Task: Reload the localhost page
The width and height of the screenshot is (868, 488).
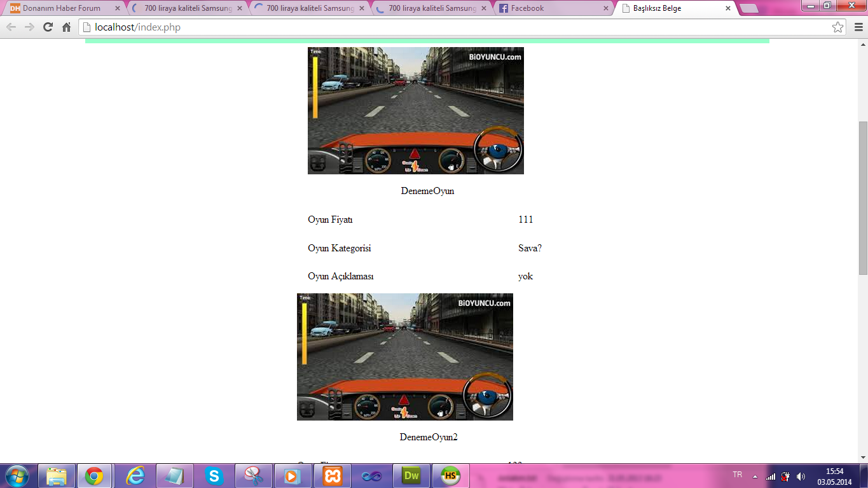Action: (48, 27)
